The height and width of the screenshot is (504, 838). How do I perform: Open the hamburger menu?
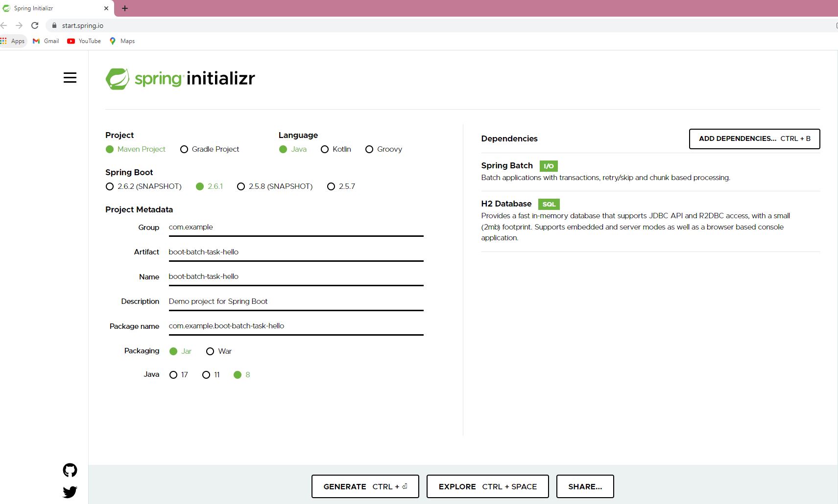(70, 78)
